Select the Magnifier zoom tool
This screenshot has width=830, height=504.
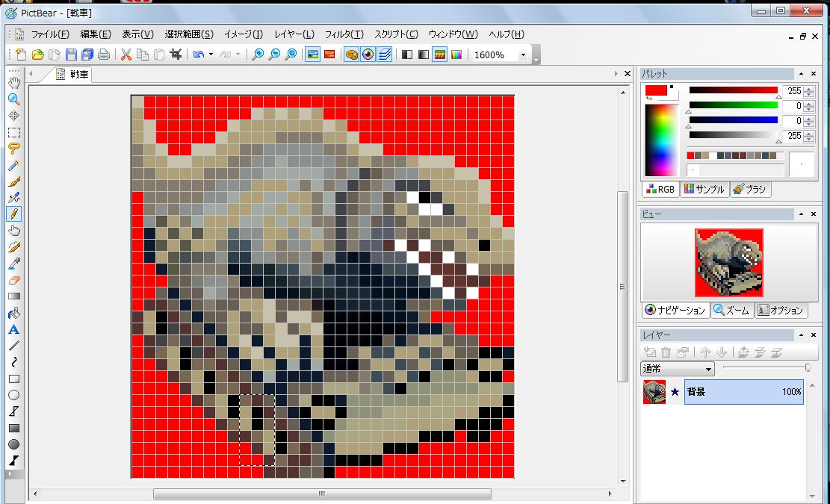(x=14, y=99)
